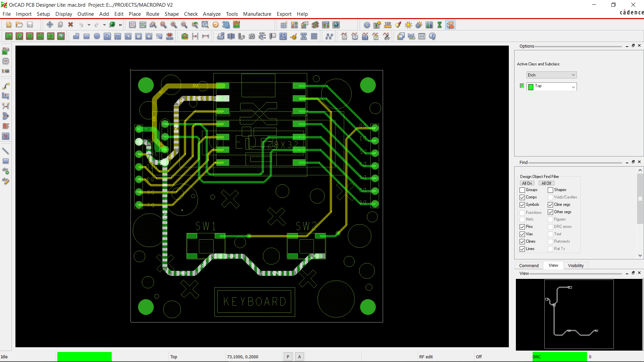644x362 pixels.
Task: Toggle the Groups checkbox
Action: [x=522, y=190]
